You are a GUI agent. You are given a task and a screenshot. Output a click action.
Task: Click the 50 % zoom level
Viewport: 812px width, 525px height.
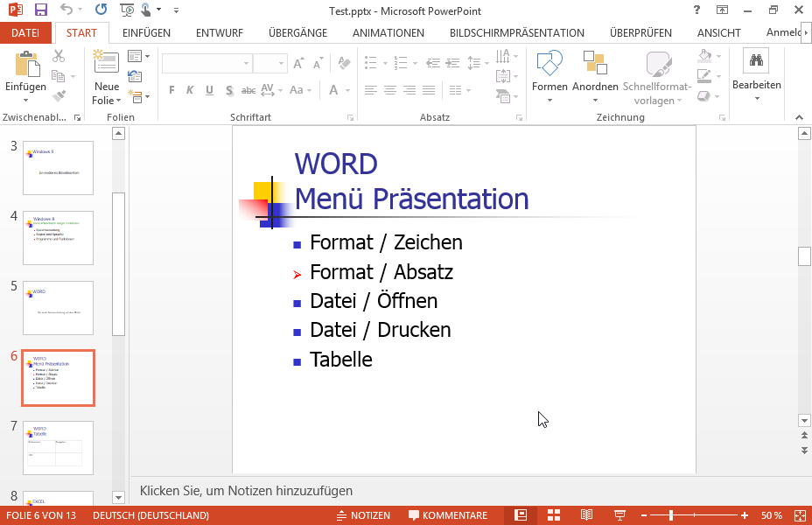pos(771,515)
